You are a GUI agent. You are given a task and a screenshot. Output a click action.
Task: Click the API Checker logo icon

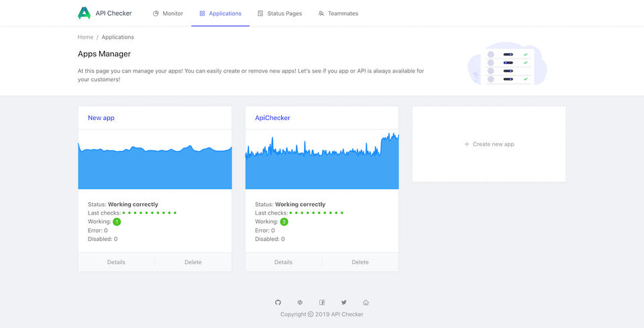84,13
